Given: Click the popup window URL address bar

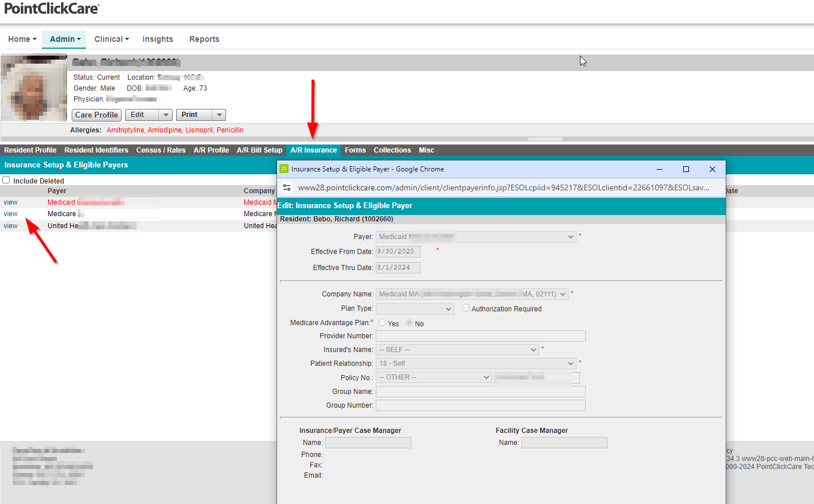Looking at the screenshot, I should click(504, 187).
